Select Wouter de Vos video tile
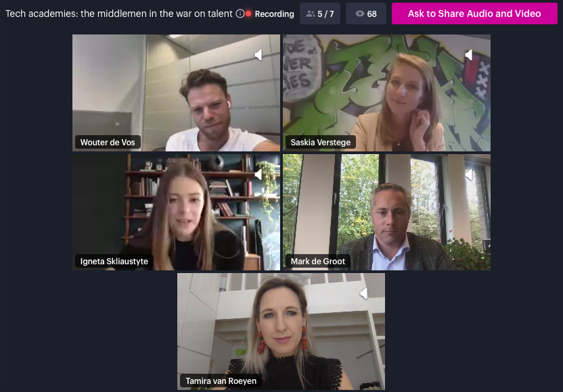This screenshot has width=563, height=392. pyautogui.click(x=176, y=93)
